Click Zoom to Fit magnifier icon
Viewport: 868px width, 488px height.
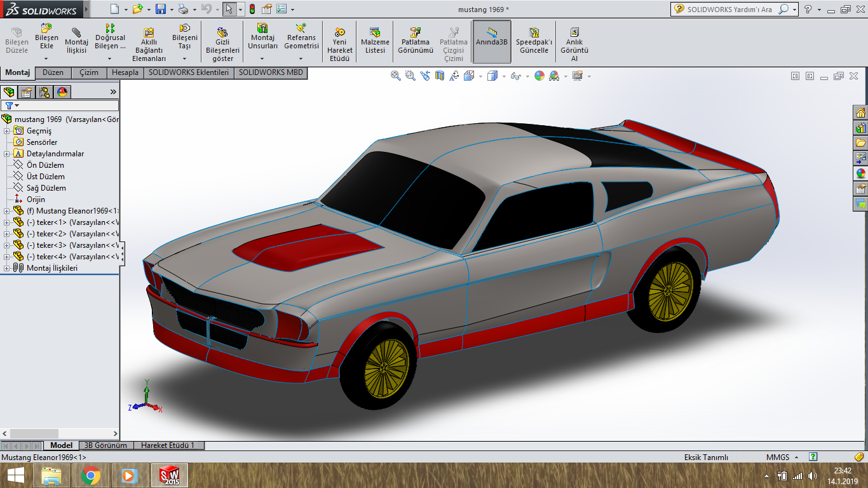[396, 76]
